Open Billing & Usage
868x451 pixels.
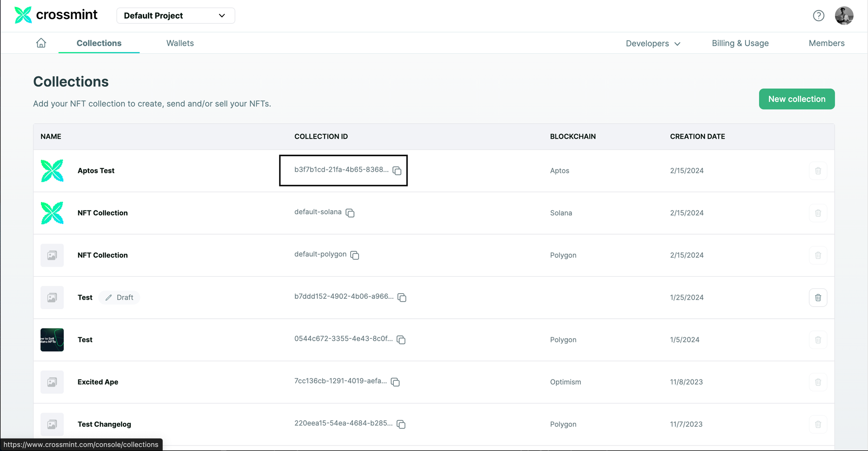click(x=740, y=43)
